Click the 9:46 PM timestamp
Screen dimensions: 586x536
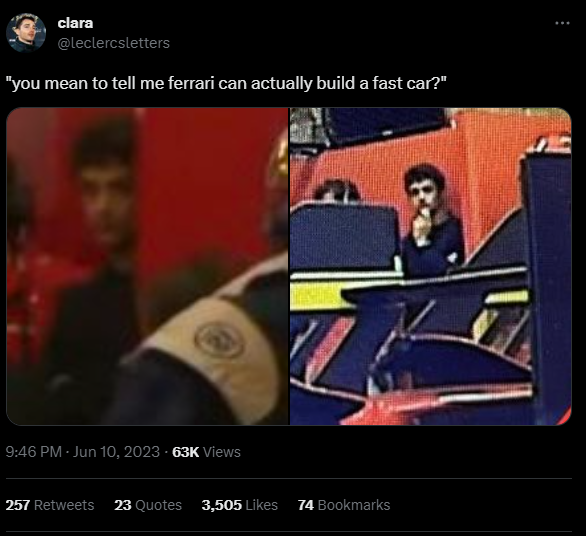(34, 452)
